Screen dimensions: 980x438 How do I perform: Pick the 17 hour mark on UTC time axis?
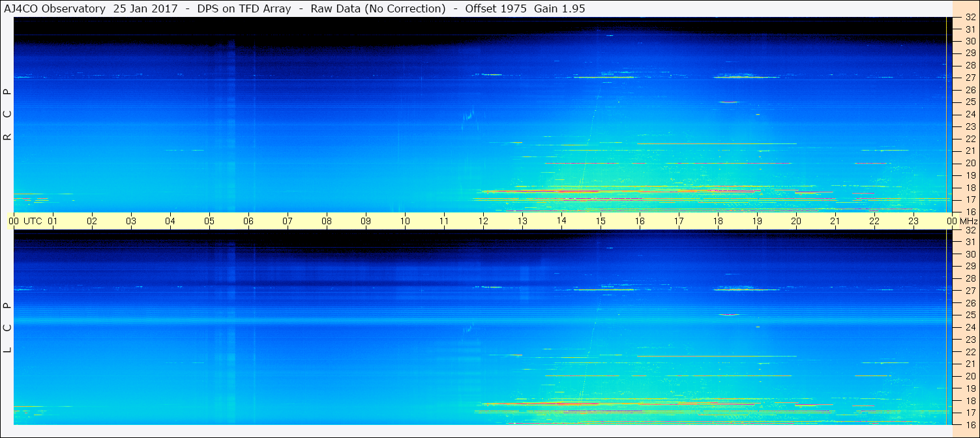(x=679, y=222)
